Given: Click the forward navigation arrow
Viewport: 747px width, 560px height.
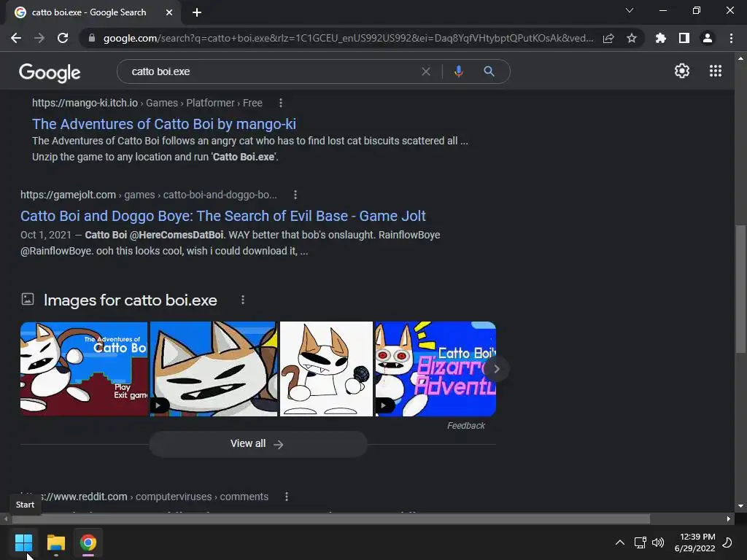Looking at the screenshot, I should coord(39,38).
